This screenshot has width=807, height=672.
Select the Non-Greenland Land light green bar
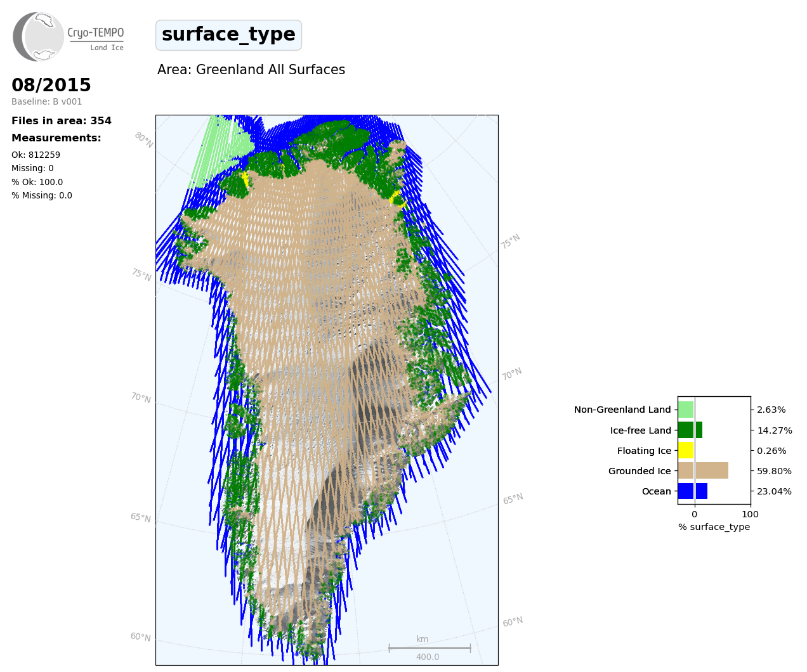[x=686, y=410]
